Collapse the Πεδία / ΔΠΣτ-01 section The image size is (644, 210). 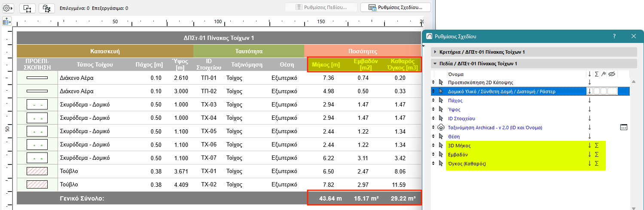[435, 64]
